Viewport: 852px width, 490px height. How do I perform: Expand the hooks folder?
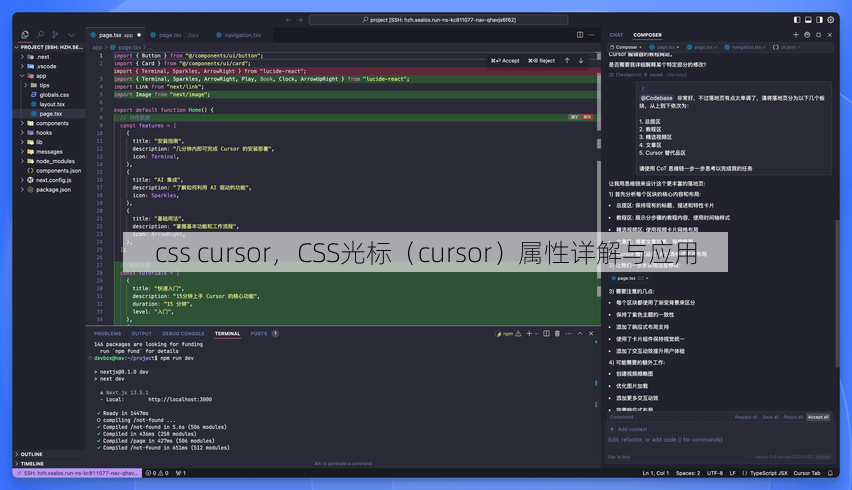click(x=50, y=133)
